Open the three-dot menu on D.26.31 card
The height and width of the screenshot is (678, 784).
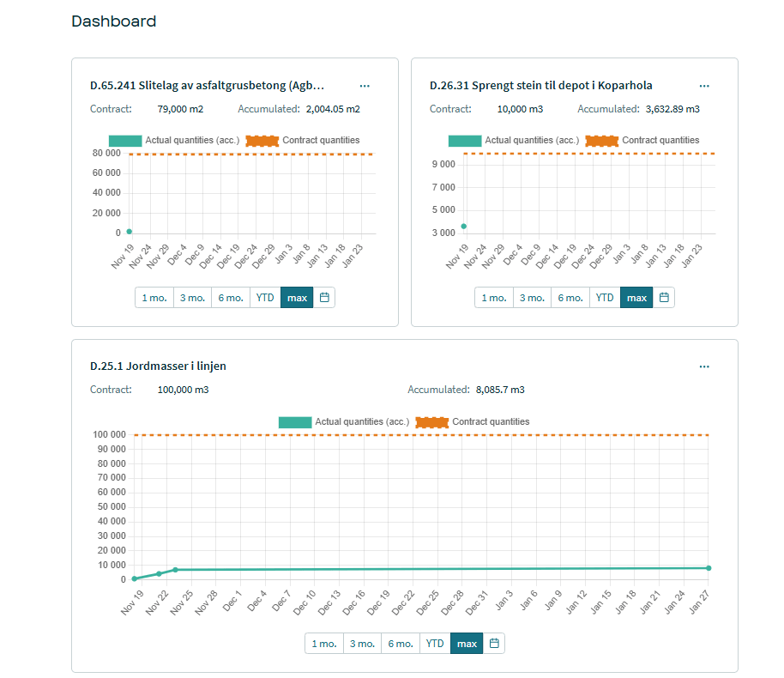tap(704, 86)
